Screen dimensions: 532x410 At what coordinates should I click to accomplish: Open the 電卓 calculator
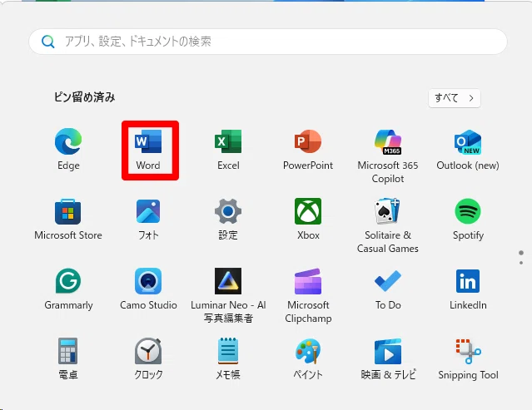point(68,358)
